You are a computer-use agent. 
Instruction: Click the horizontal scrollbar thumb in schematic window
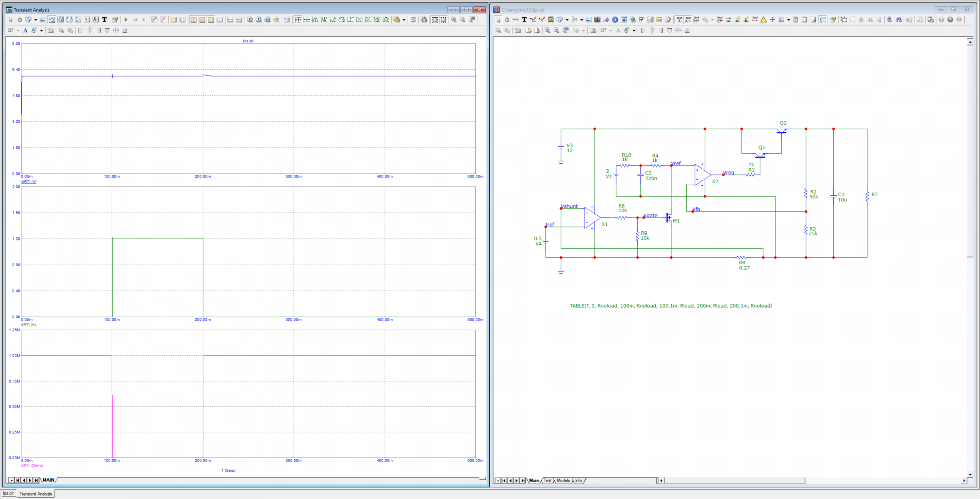[x=734, y=480]
